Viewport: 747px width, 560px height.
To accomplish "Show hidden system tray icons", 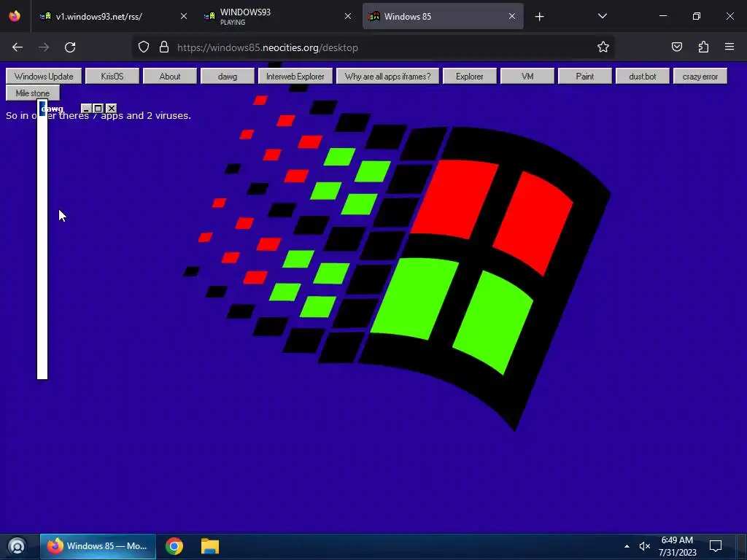I will click(627, 546).
